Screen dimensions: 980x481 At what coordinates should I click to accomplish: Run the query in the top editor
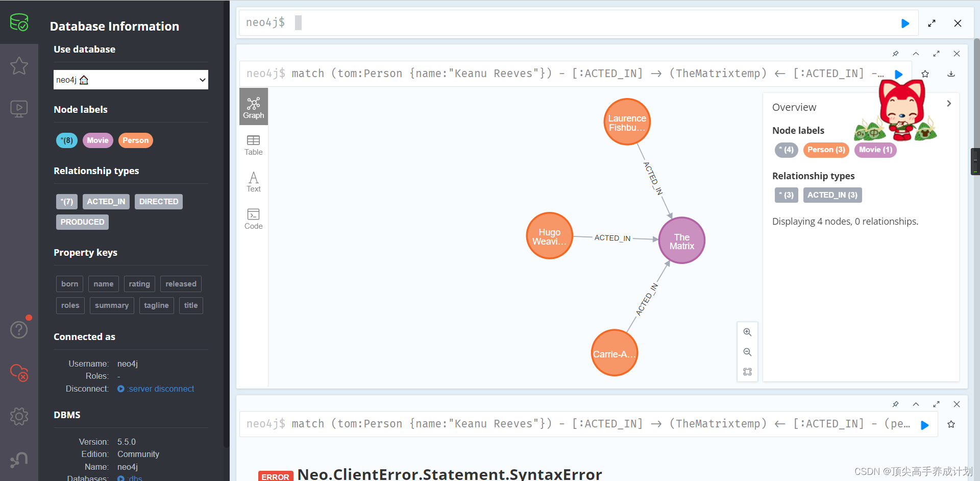905,23
